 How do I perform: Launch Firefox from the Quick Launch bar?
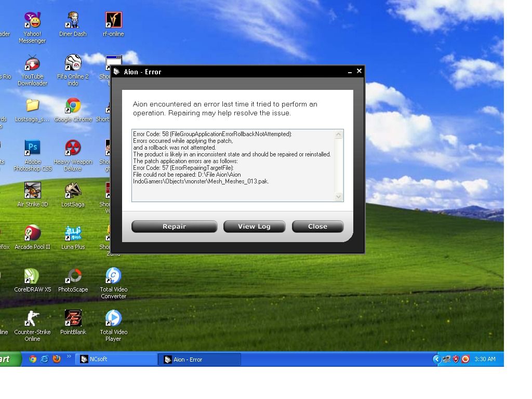pos(57,359)
